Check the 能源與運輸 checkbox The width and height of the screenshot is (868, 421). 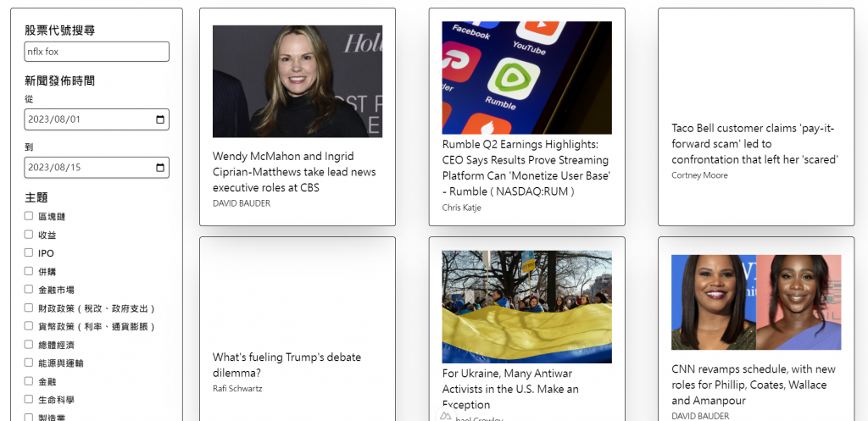click(29, 363)
